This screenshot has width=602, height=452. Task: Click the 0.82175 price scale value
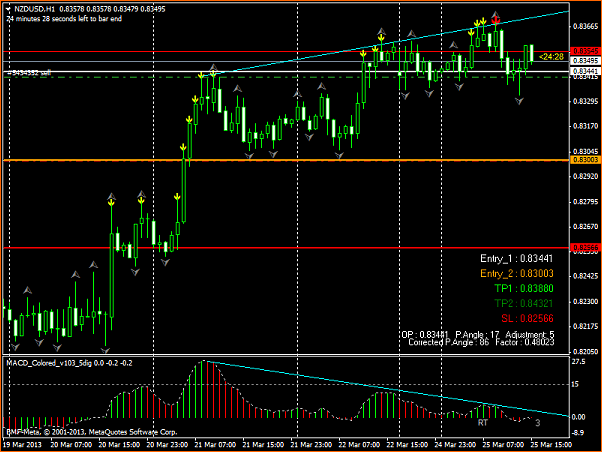(585, 326)
